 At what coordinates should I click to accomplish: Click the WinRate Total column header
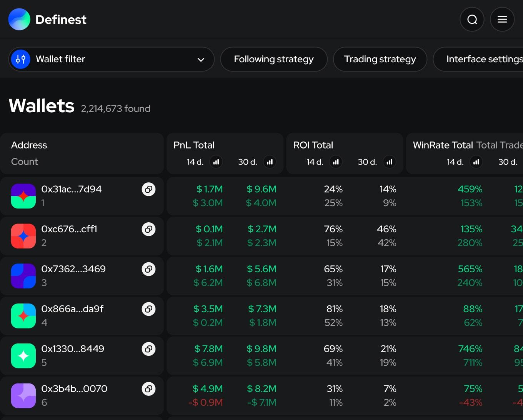(443, 145)
